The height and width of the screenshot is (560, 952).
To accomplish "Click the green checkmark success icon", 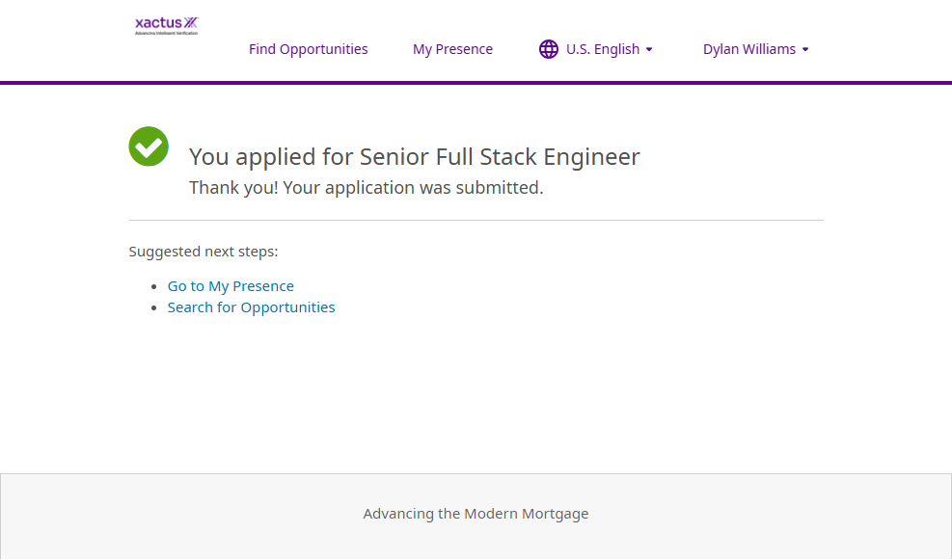I will coord(149,147).
